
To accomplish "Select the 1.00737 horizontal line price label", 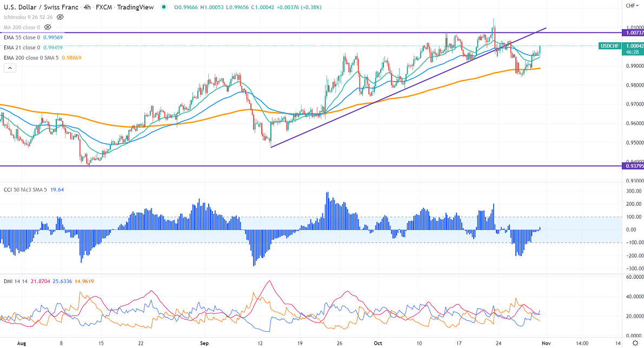I will (633, 32).
